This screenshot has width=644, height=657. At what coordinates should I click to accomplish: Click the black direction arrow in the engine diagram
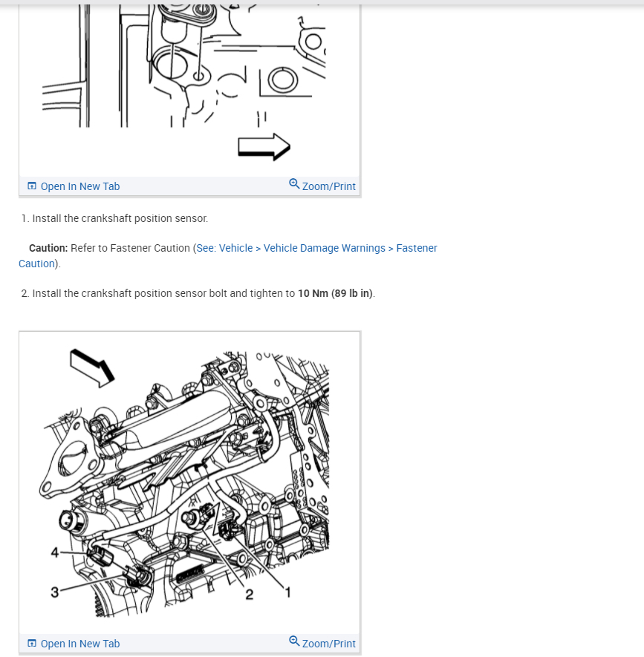point(92,368)
